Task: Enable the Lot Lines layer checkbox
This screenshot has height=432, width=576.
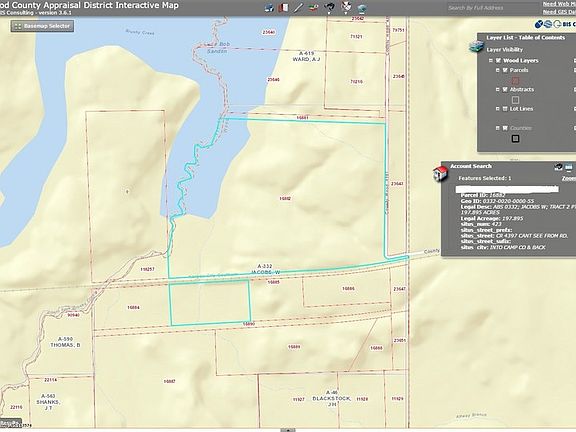Action: pos(505,109)
